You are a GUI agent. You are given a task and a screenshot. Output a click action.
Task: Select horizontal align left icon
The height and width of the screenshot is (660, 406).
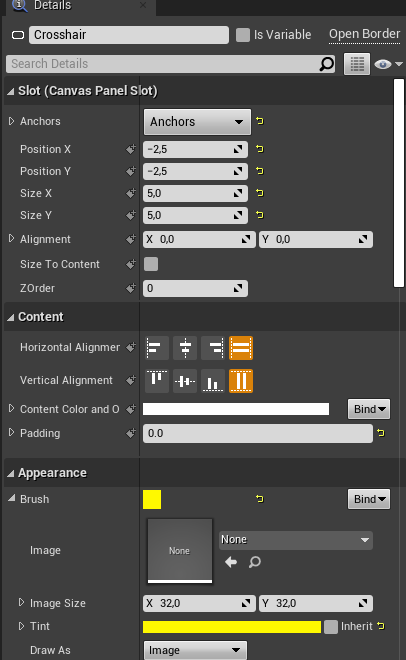click(x=157, y=348)
